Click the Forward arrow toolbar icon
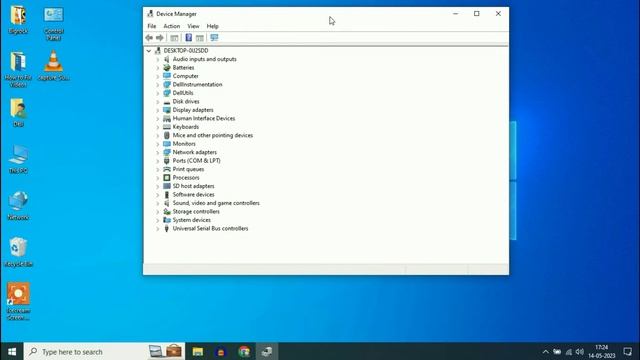640x360 pixels. pos(160,38)
